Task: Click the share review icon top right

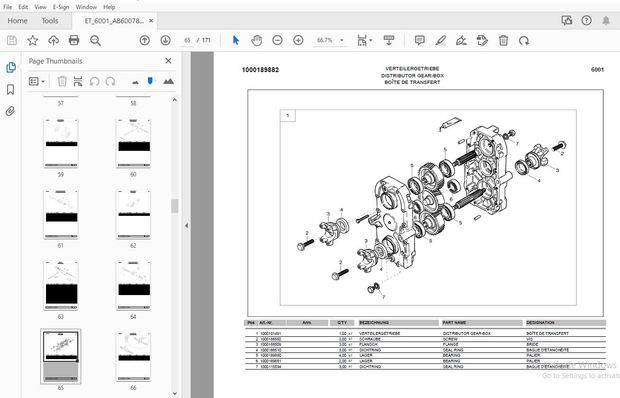Action: point(567,21)
